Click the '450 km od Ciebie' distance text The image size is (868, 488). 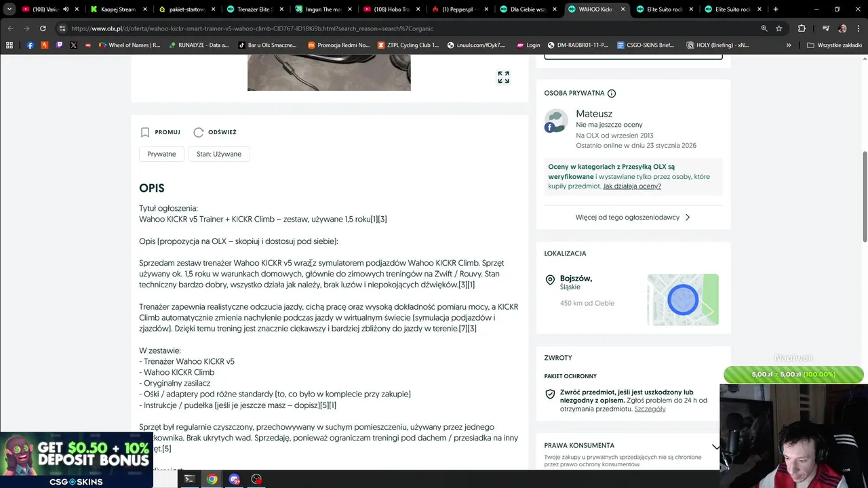click(587, 303)
